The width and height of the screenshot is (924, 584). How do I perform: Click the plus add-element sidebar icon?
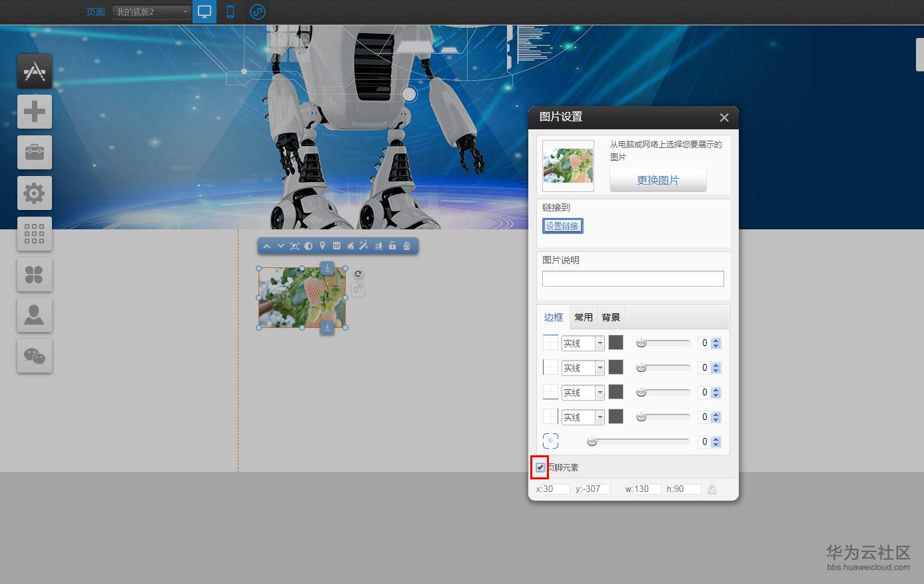35,111
